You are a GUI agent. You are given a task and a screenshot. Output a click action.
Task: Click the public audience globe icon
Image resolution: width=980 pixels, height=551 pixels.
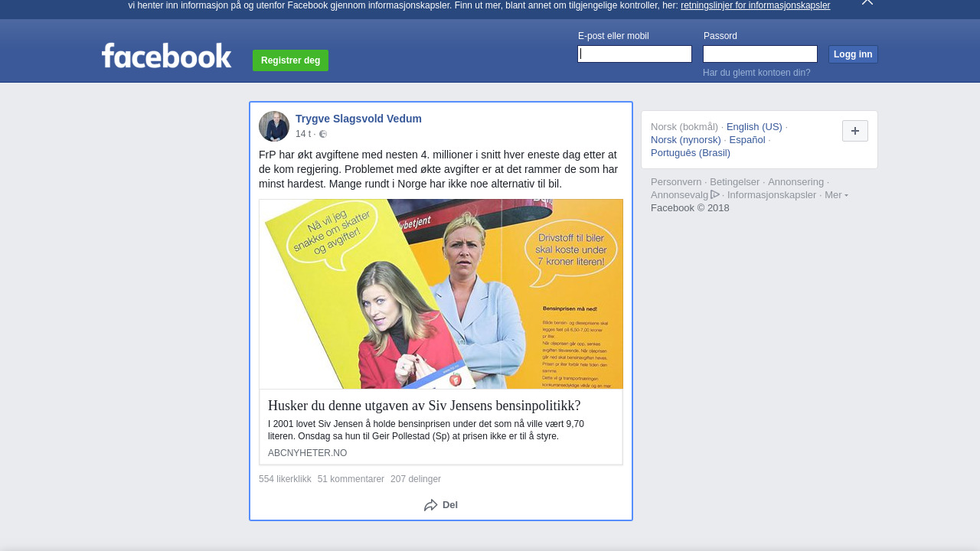(323, 134)
